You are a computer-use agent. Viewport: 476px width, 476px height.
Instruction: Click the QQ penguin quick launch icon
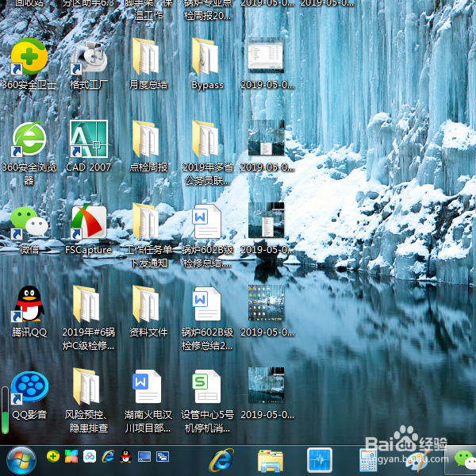pos(125,456)
